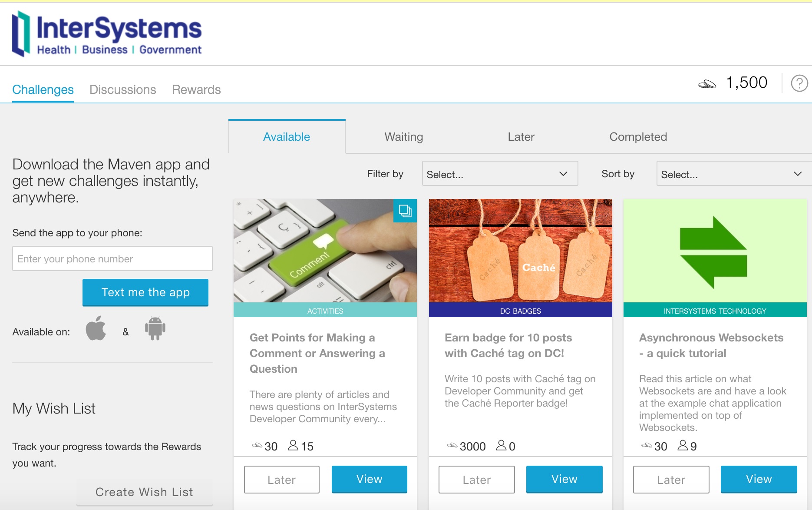Image resolution: width=812 pixels, height=510 pixels.
Task: Open the Sort by dropdown
Action: [734, 174]
